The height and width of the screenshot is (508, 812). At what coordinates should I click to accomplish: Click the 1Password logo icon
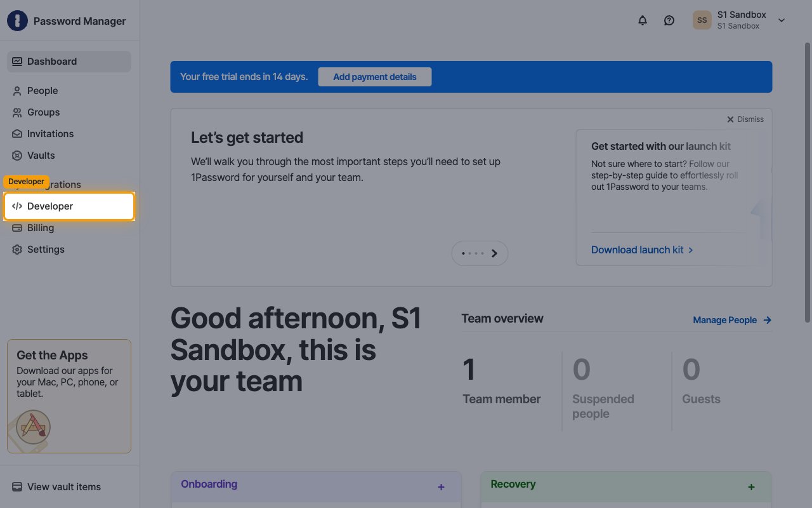coord(17,21)
